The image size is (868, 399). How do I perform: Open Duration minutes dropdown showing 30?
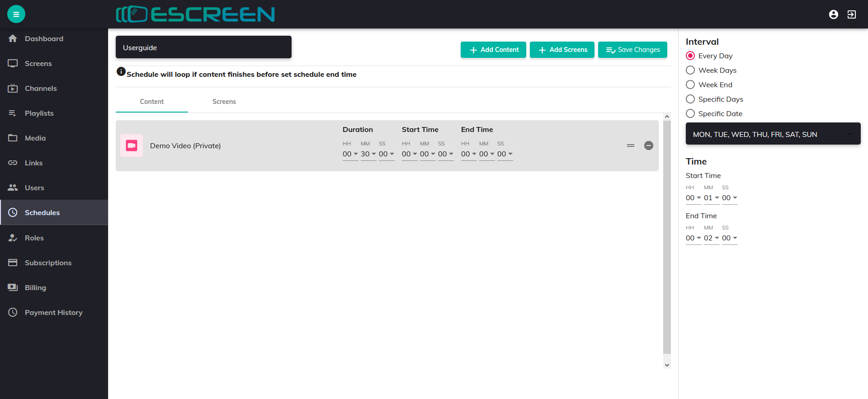coord(368,154)
